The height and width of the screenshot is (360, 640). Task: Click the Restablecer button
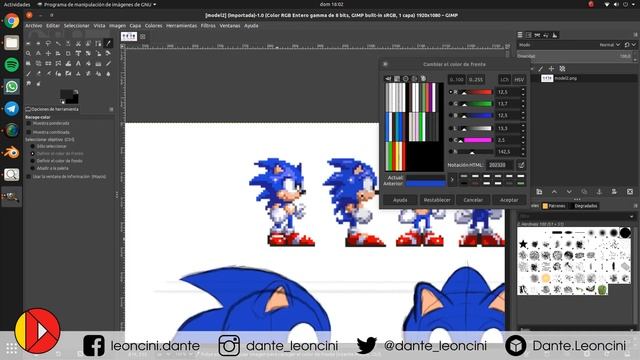point(437,200)
